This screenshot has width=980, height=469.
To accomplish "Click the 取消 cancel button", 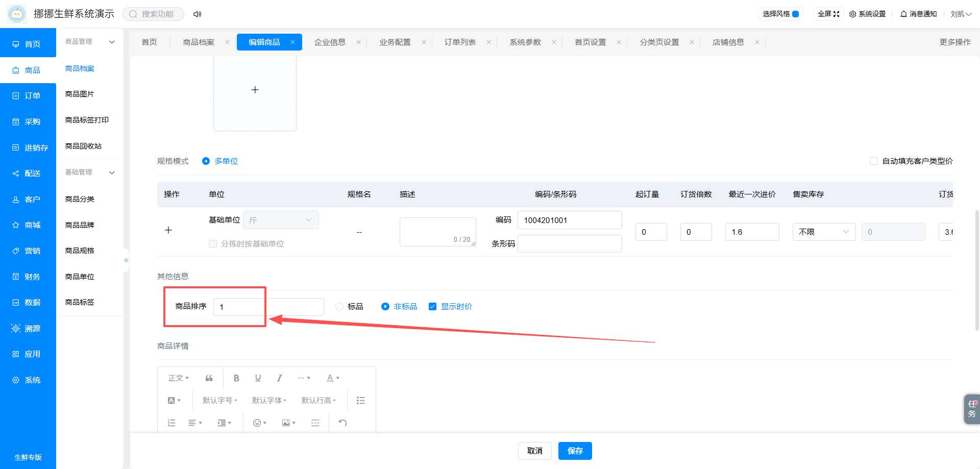I will click(x=535, y=451).
